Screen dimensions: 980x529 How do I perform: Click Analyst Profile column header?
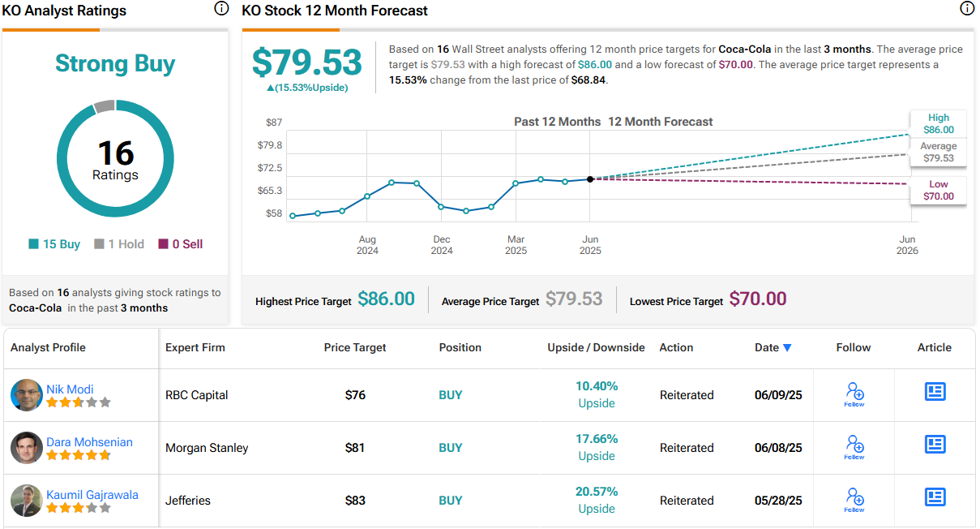coord(48,347)
